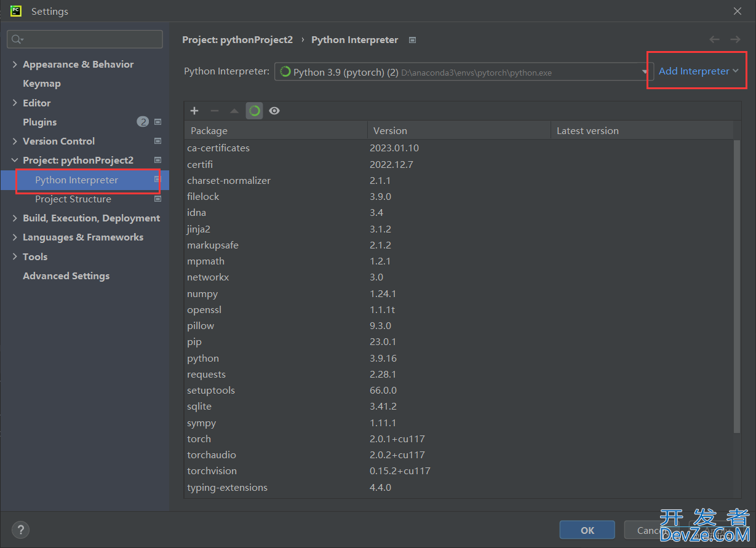
Task: Select the numpy package name
Action: 202,293
